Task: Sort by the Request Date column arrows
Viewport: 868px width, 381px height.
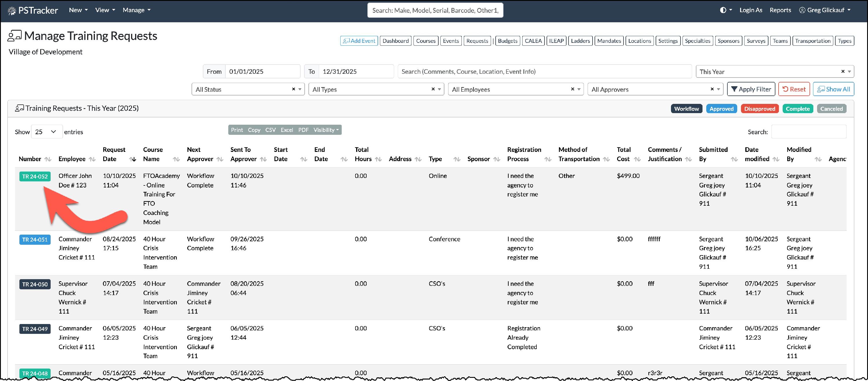Action: pos(133,159)
